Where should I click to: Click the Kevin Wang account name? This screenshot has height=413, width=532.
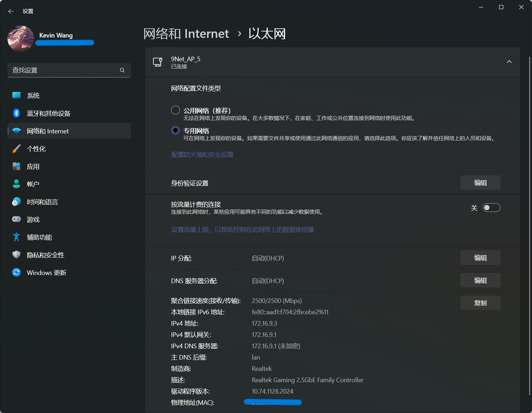(56, 35)
